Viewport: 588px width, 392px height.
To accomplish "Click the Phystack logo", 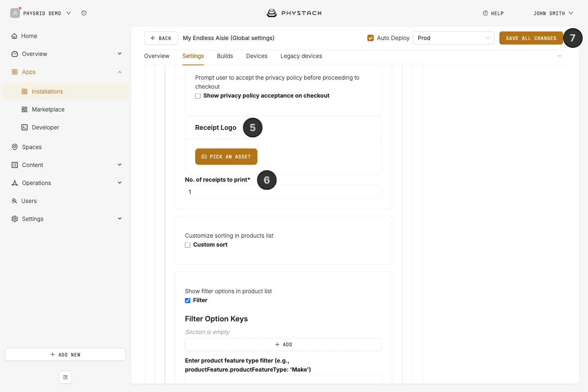I will 294,13.
